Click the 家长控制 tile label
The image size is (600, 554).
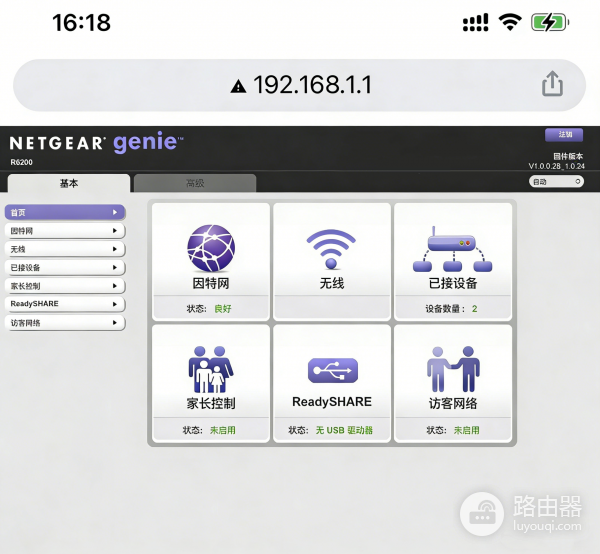tap(211, 403)
